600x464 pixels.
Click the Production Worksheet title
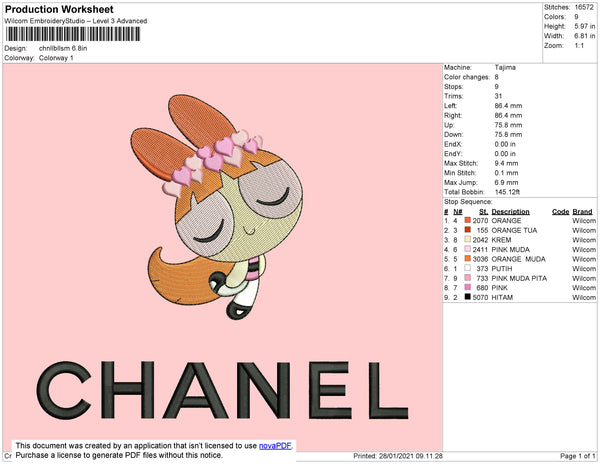59,10
